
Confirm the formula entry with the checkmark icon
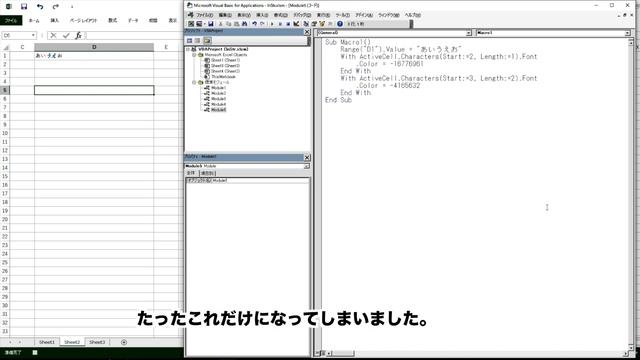[66, 36]
